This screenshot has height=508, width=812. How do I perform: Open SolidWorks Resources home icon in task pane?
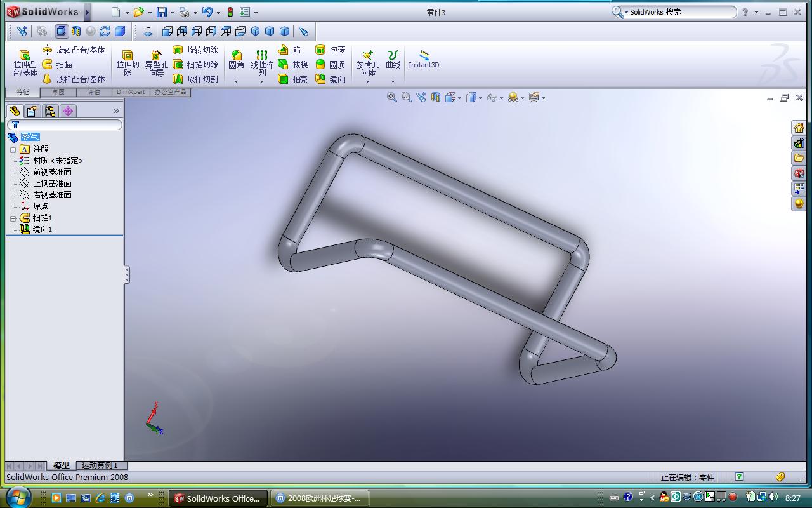pos(799,128)
